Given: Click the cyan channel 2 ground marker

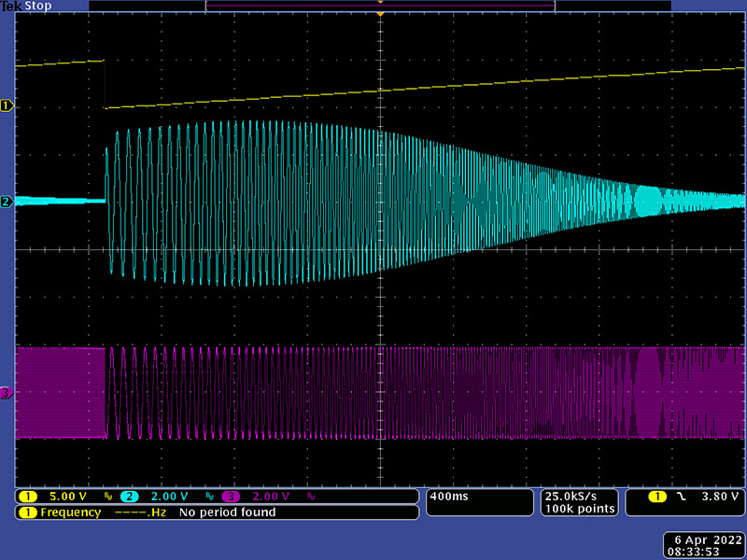Looking at the screenshot, I should [x=7, y=202].
